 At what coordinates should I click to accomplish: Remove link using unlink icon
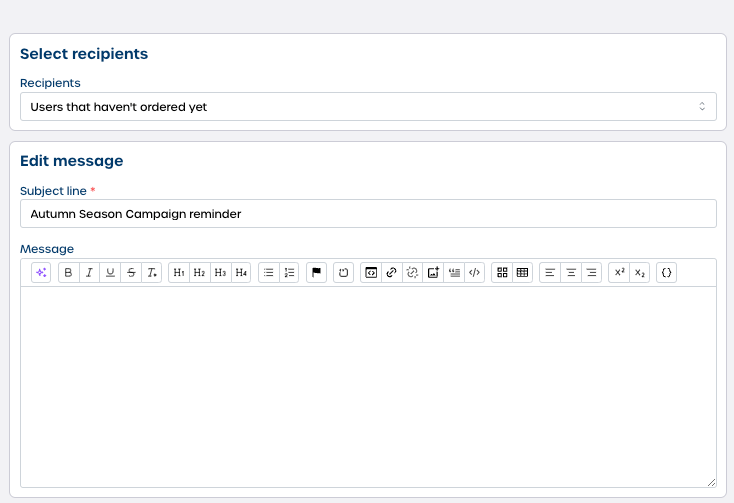coord(412,272)
